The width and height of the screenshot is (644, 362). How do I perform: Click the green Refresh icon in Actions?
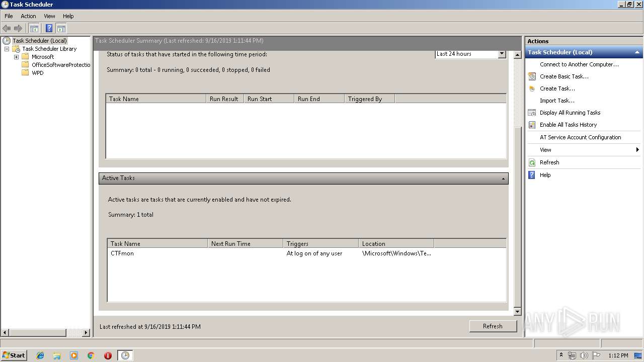(x=532, y=162)
